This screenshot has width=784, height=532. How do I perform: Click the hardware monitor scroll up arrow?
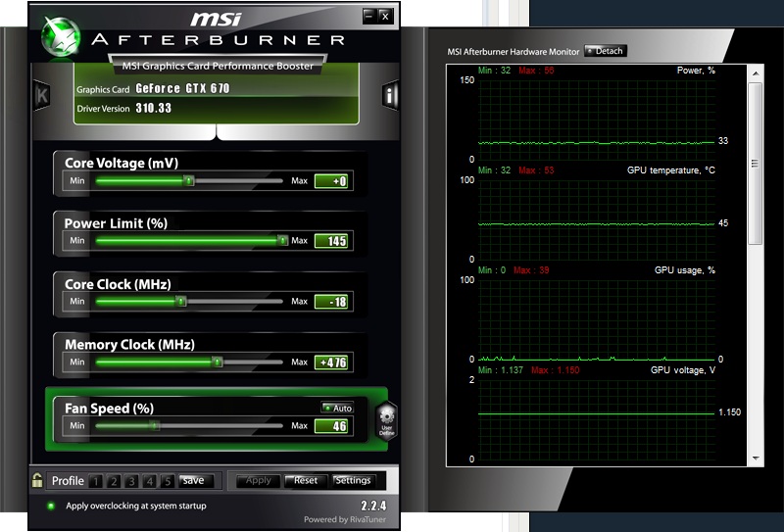coord(756,73)
